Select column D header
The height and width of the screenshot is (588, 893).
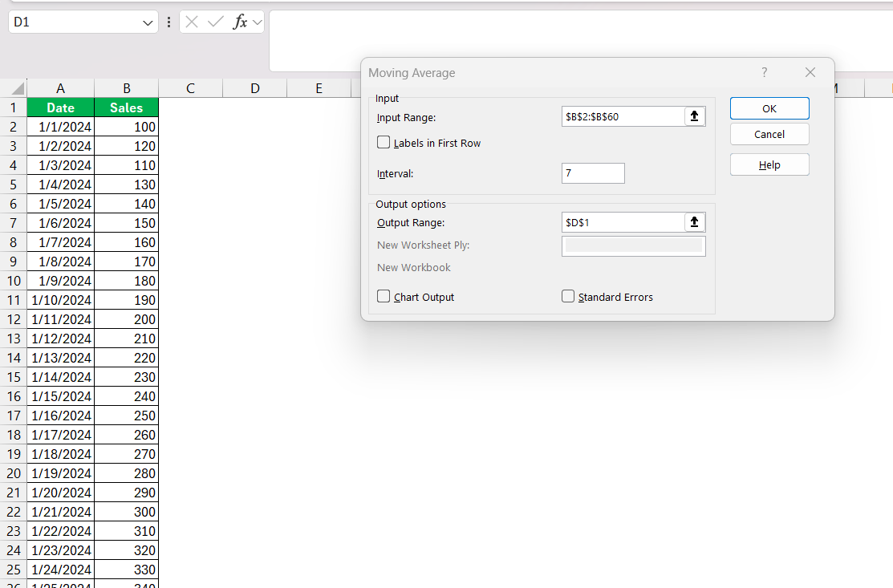254,88
